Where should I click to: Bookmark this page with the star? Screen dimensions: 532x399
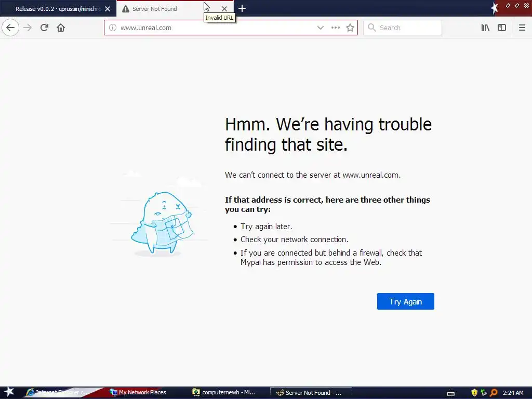pos(350,28)
